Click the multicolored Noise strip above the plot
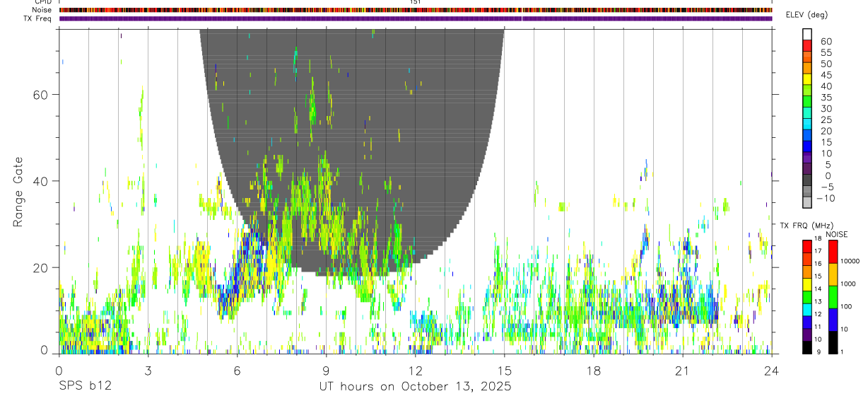Image resolution: width=868 pixels, height=401 pixels. coord(416,10)
